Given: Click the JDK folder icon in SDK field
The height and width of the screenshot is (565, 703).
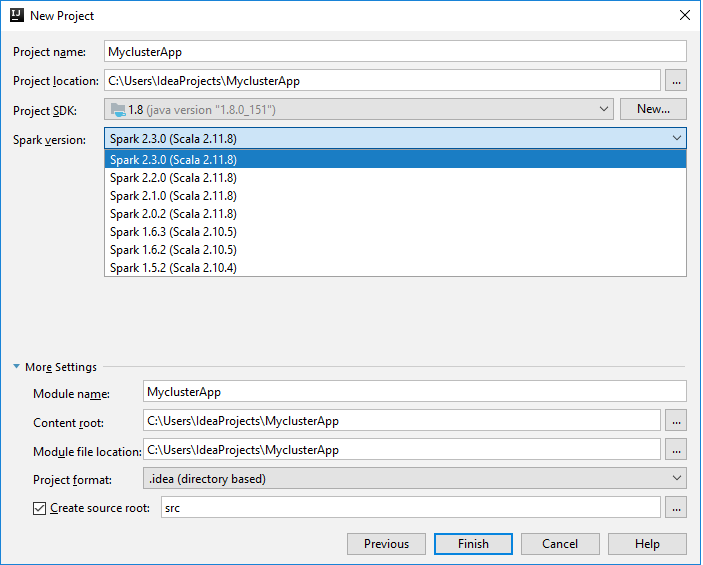Looking at the screenshot, I should [118, 110].
